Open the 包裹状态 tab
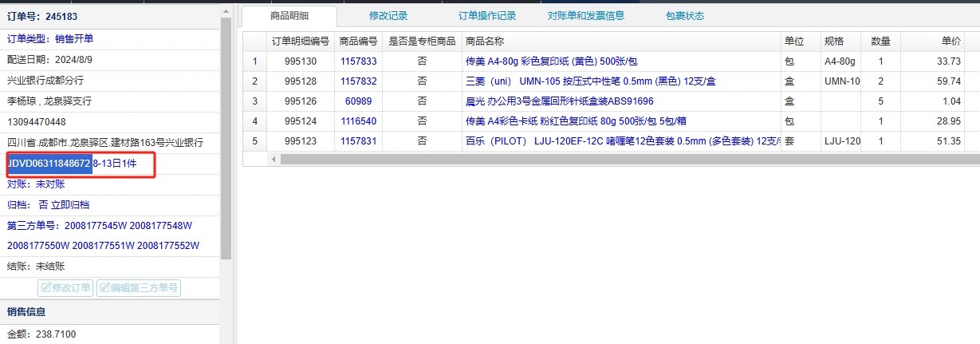 685,16
